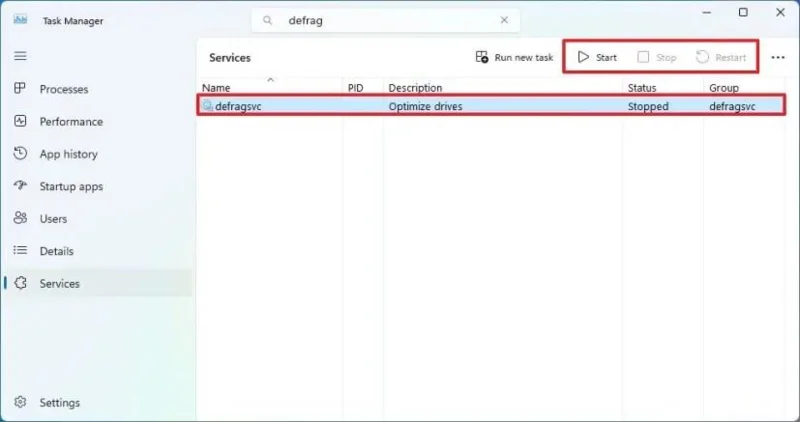
Task: Clear the defrag search text
Action: click(504, 20)
